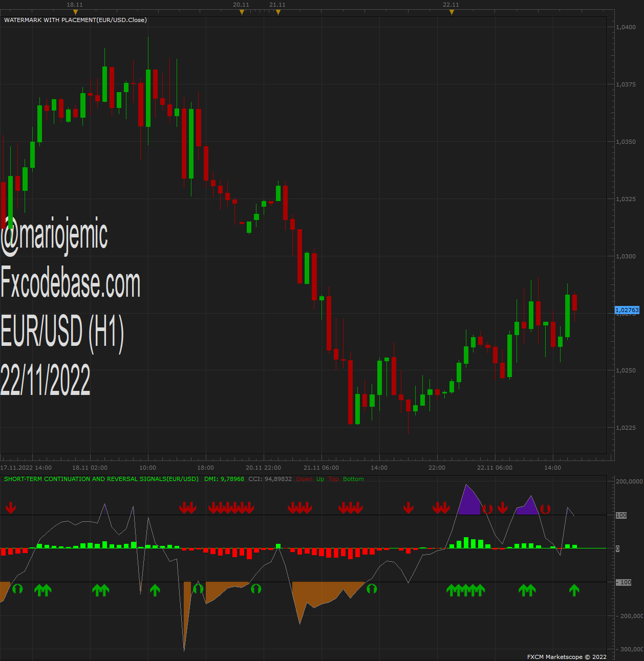644x661 pixels.
Task: Click the green Bottom legend label
Action: coord(353,479)
